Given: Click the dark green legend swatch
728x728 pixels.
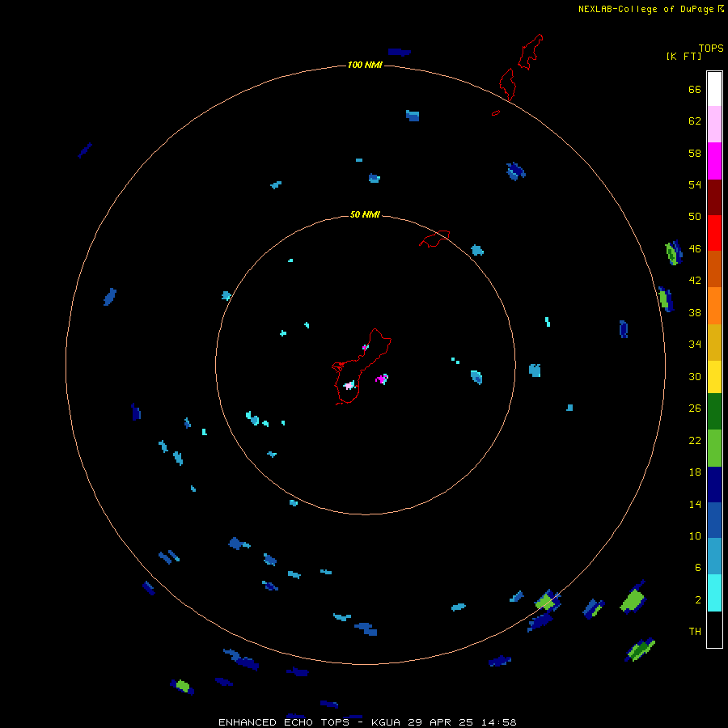Looking at the screenshot, I should tap(714, 412).
